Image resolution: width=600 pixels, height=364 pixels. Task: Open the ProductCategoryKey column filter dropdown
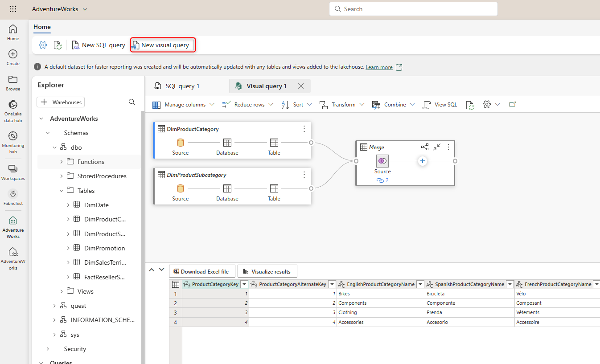click(244, 284)
